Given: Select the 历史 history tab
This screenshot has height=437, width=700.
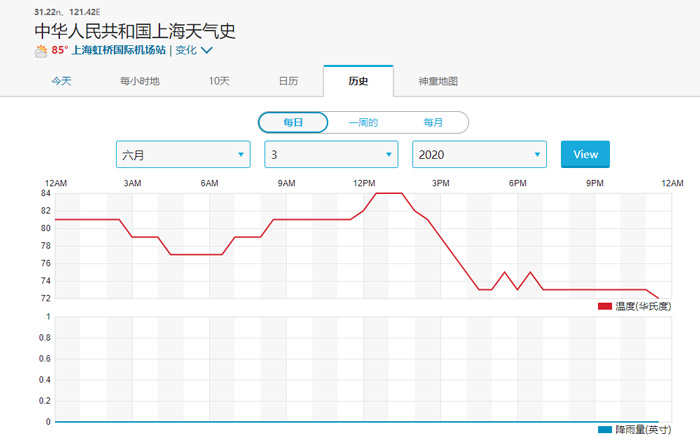Looking at the screenshot, I should click(x=358, y=81).
